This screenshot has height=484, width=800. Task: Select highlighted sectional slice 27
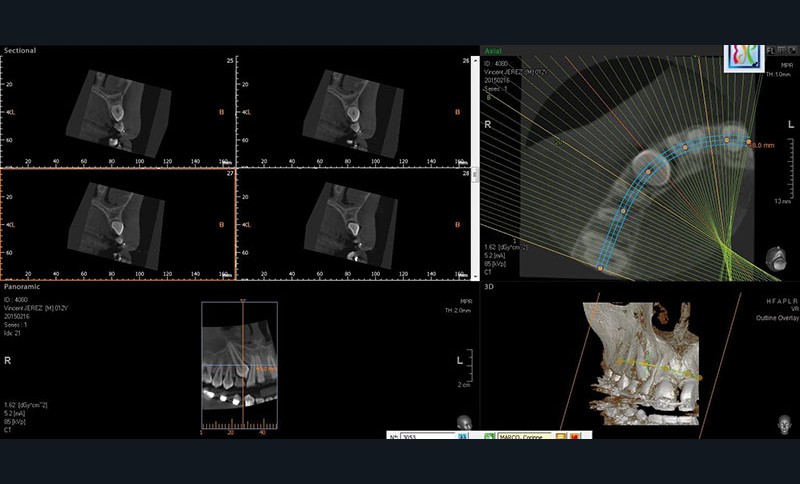(117, 223)
